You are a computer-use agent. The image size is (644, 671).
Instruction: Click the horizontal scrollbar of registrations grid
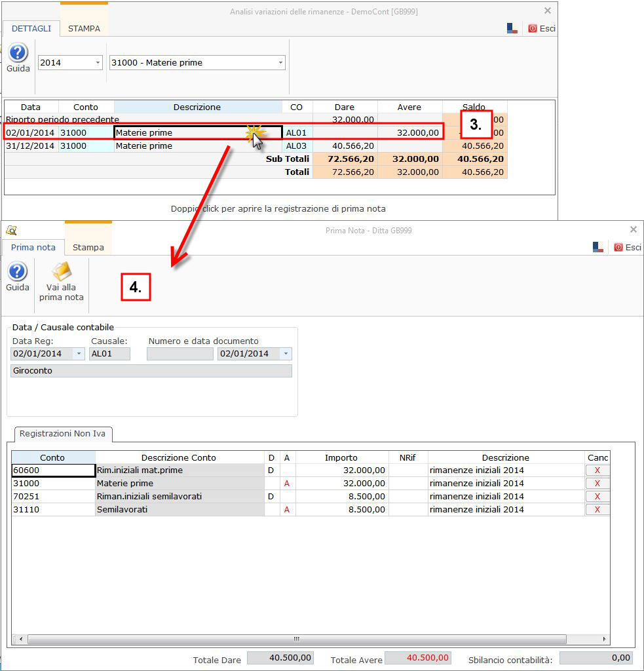click(296, 639)
